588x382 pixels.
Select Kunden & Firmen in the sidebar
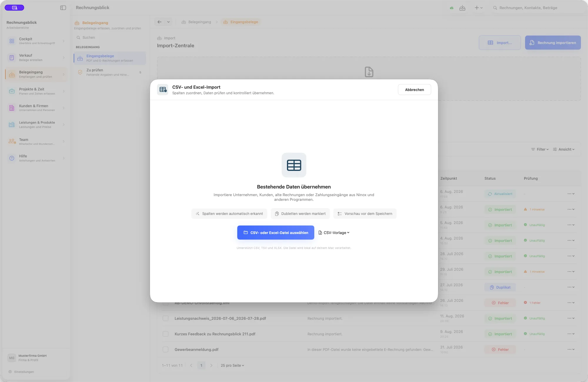click(36, 108)
